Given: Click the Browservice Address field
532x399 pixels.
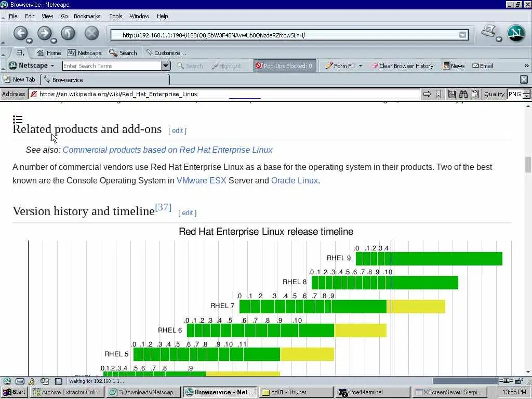Looking at the screenshot, I should pos(224,94).
